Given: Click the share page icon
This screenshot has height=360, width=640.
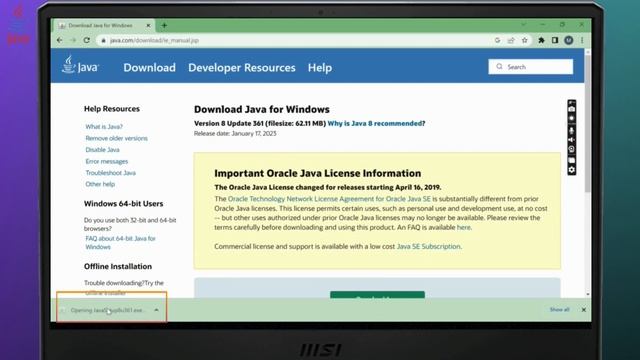Looking at the screenshot, I should 511,40.
